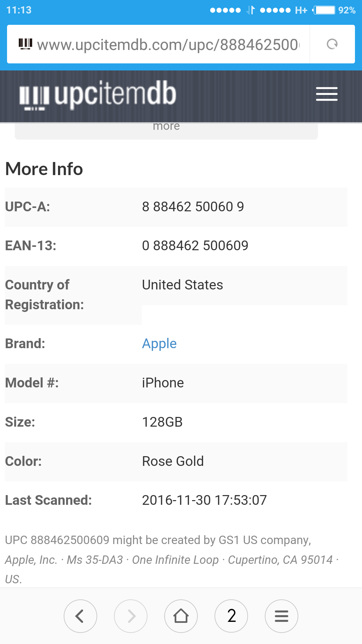Screen dimensions: 362x644
Task: Reload the page with the refresh icon
Action: tap(332, 44)
